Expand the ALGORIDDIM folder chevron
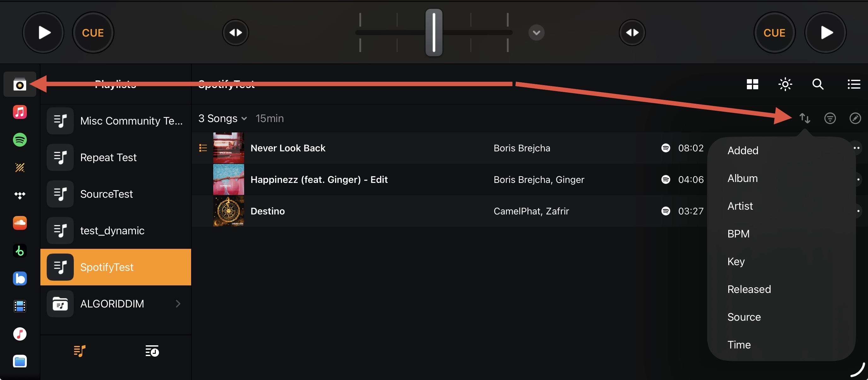 (178, 304)
